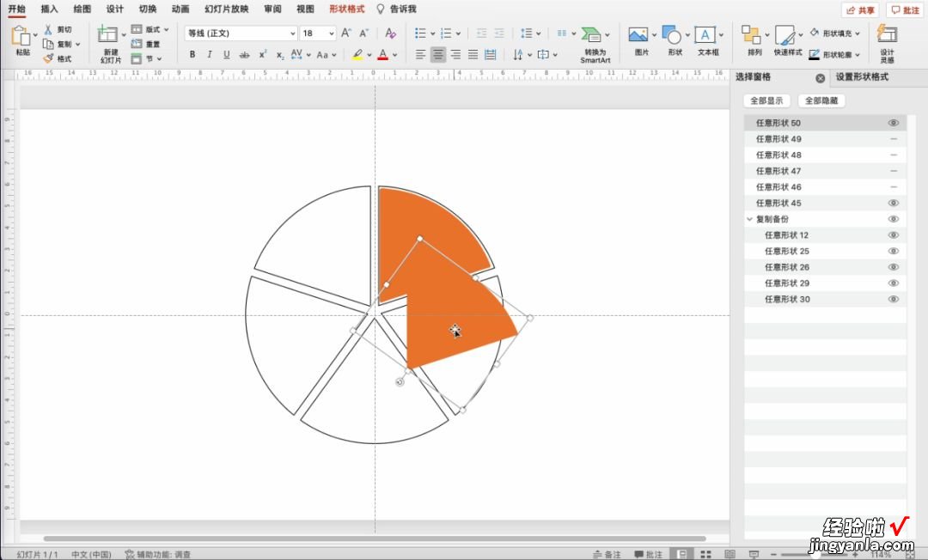Viewport: 928px width, 560px height.
Task: Close the Selection Pane (选择窗格)
Action: pos(821,78)
